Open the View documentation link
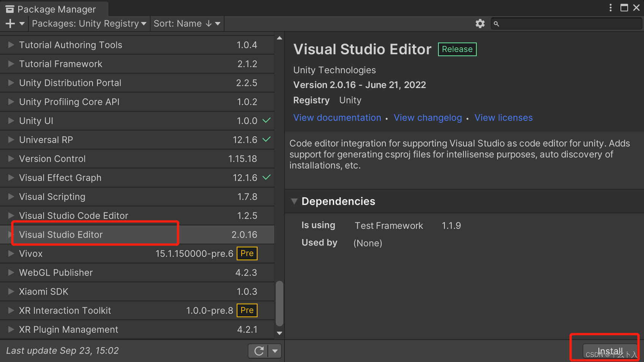Viewport: 644px width, 362px height. click(x=337, y=118)
